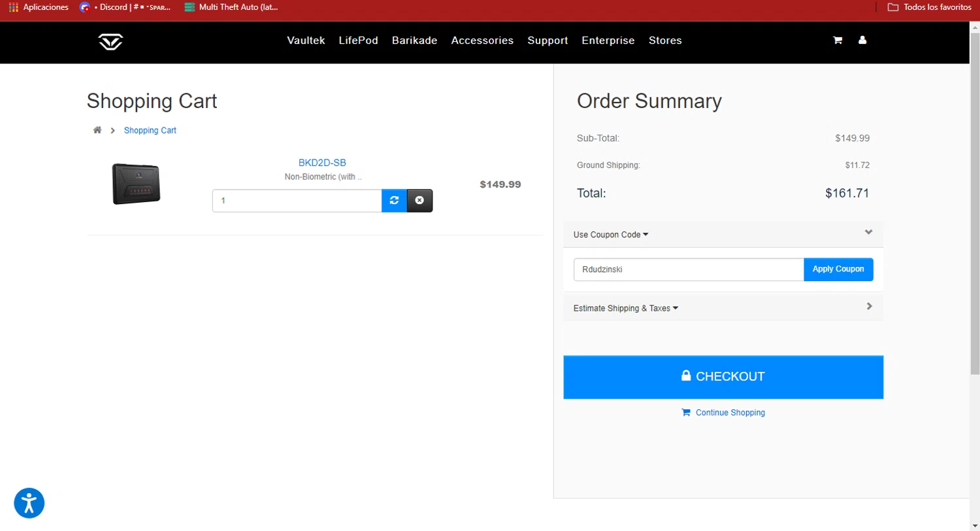Click the home breadcrumb icon

click(x=97, y=130)
